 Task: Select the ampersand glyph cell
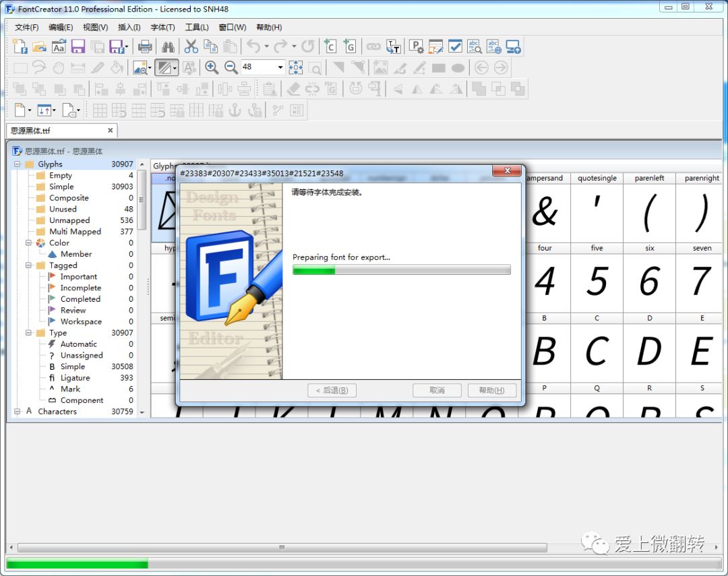click(x=545, y=207)
